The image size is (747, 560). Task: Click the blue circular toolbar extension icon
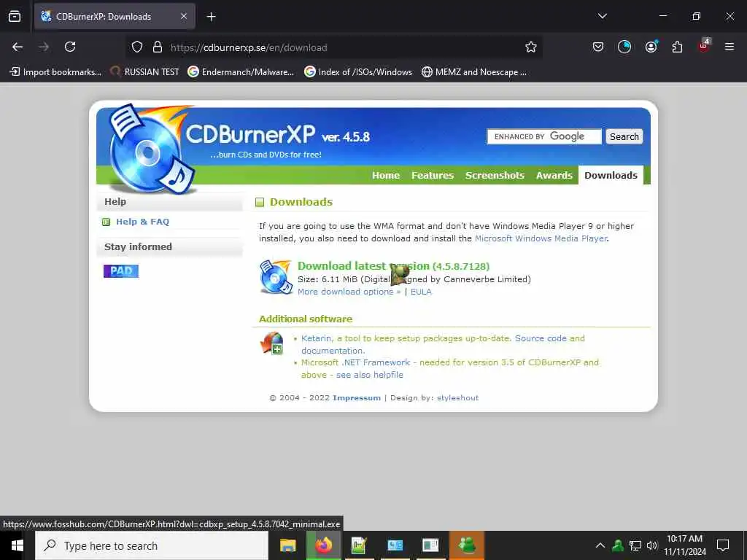[624, 47]
